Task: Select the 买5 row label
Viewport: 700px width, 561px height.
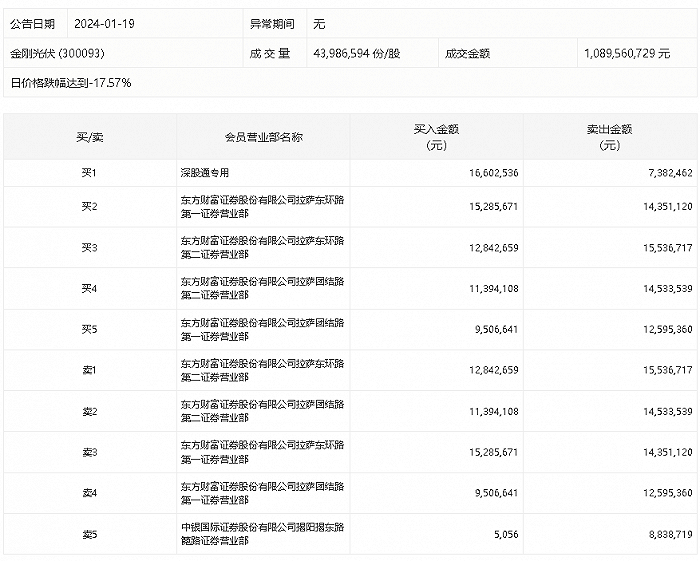Action: tap(89, 329)
